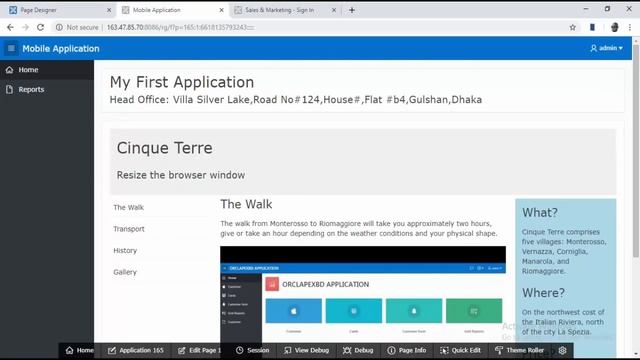
Task: Open Theme Roller in developer toolbar
Action: [519, 350]
